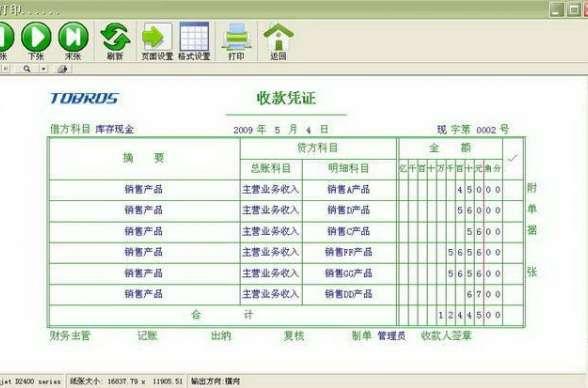Click the 明细科目 sub-header

(349, 169)
